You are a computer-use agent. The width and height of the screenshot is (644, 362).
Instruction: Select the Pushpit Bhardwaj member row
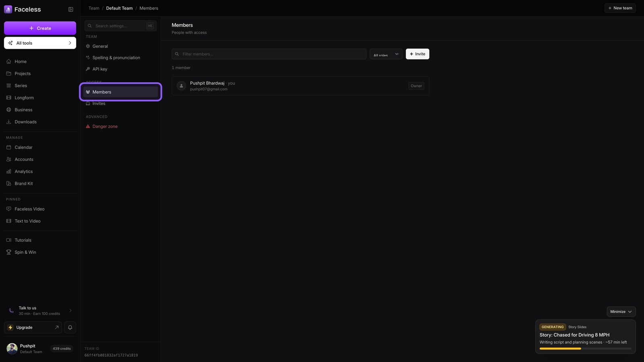(x=300, y=86)
